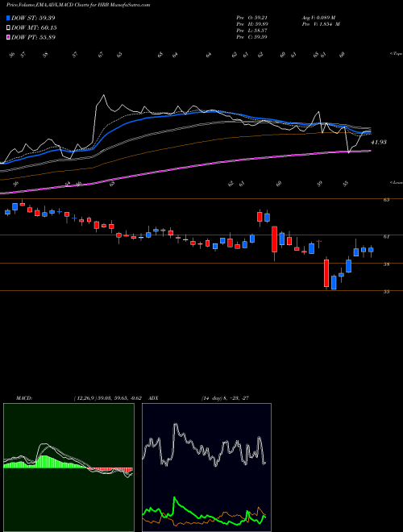This screenshot has width=403, height=532.
Task: Click the ADX panel title
Action: pyautogui.click(x=153, y=398)
